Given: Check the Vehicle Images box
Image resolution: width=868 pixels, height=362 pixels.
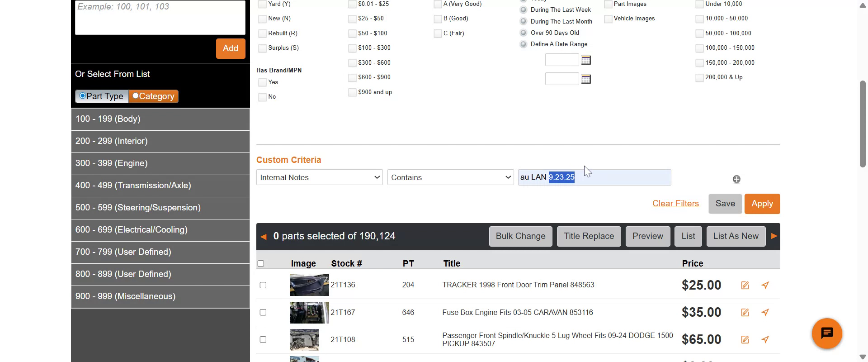Looking at the screenshot, I should tap(608, 19).
